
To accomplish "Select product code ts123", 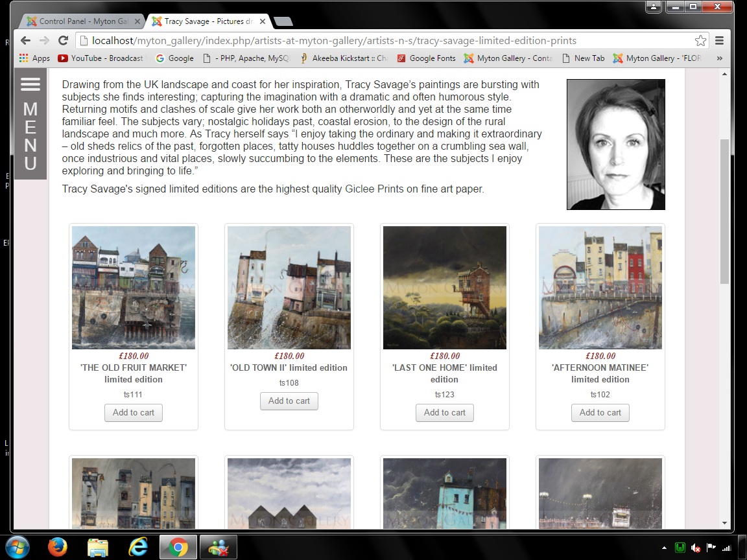I will point(444,394).
